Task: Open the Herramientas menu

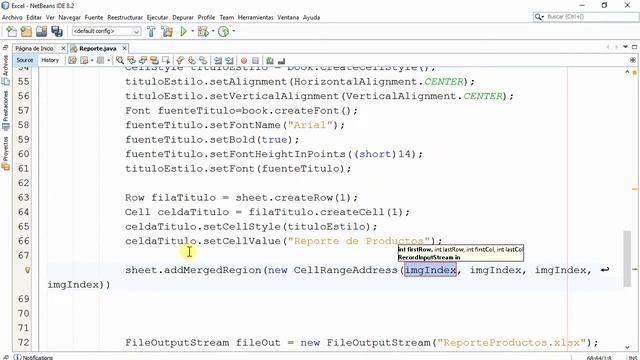Action: pyautogui.click(x=256, y=17)
